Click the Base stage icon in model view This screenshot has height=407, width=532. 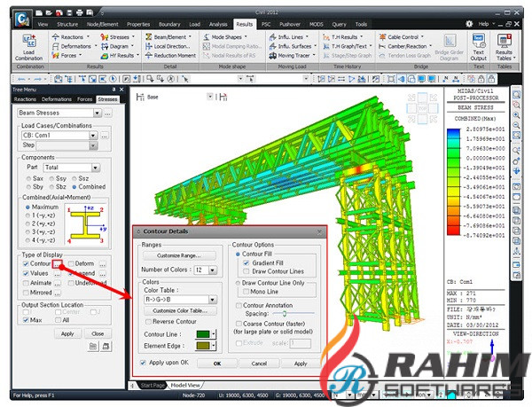140,97
